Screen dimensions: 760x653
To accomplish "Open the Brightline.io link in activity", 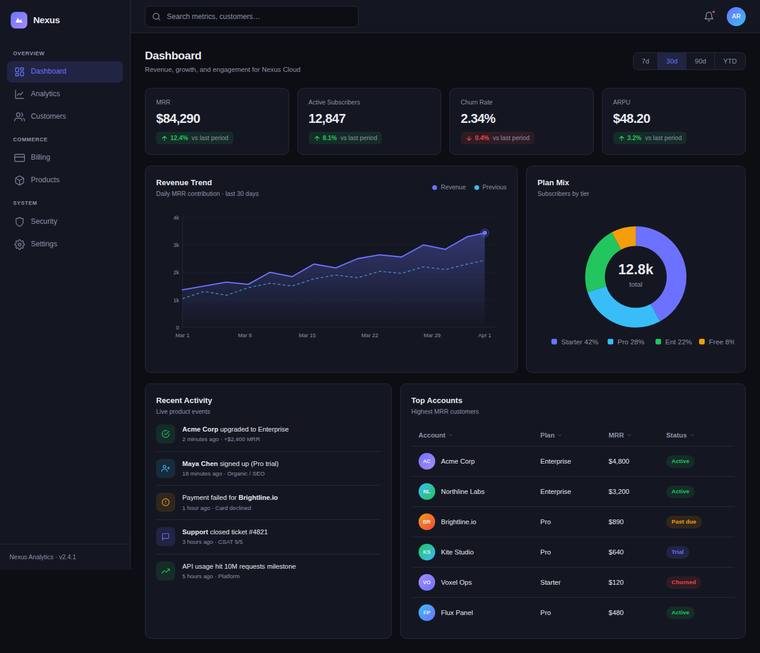I will pos(258,498).
